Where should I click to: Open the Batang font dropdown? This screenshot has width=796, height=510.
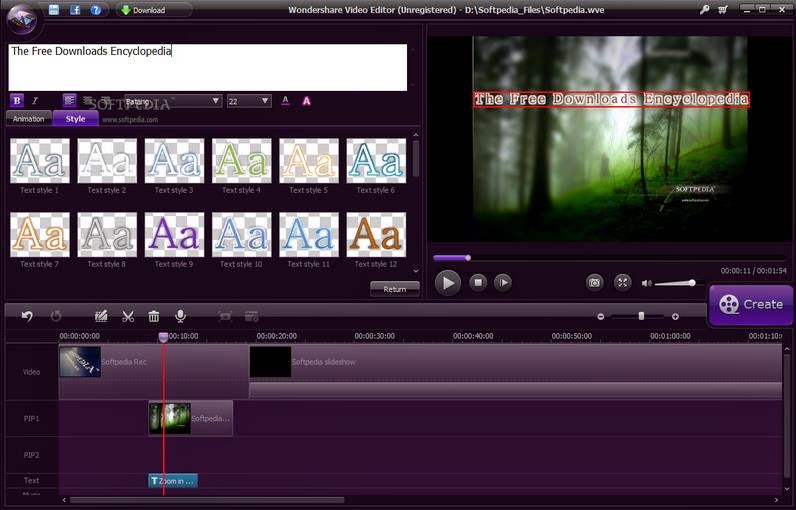(x=173, y=101)
